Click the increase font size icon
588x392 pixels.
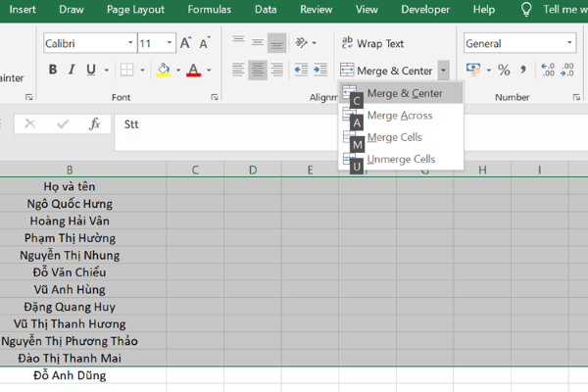pyautogui.click(x=185, y=44)
